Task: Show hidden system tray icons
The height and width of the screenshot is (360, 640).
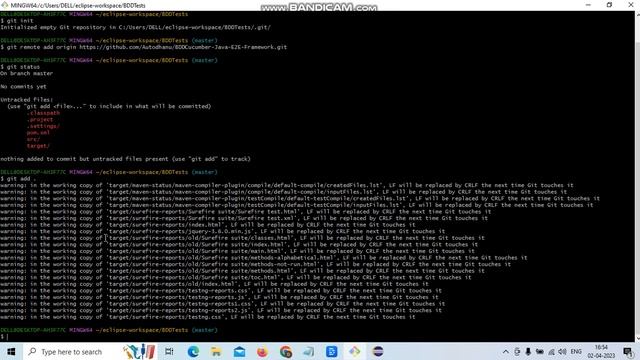Action: [506, 351]
